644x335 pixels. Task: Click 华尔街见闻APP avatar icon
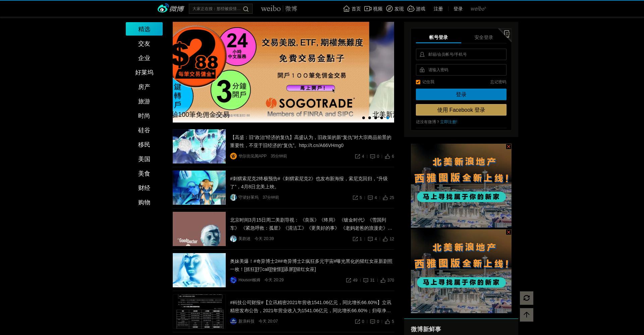(233, 156)
